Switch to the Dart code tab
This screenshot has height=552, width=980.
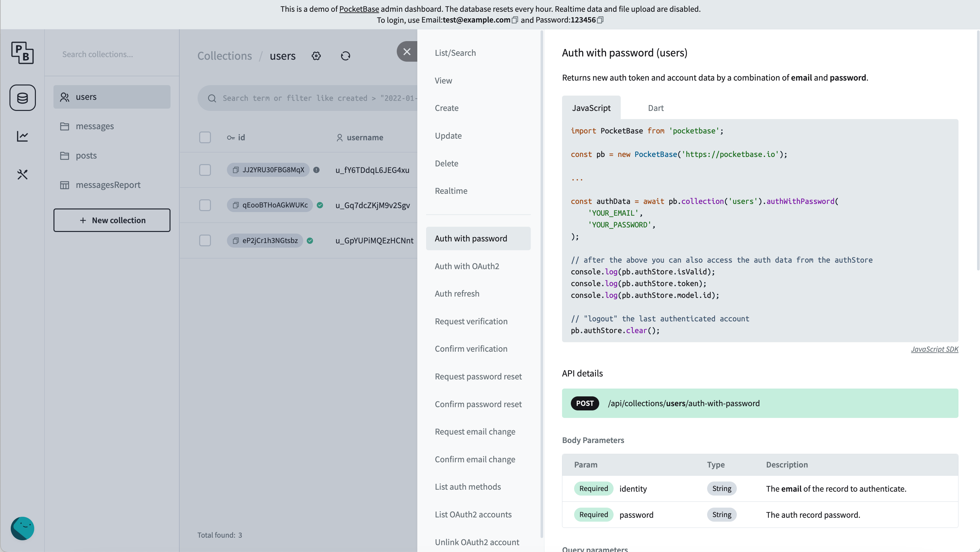tap(656, 108)
